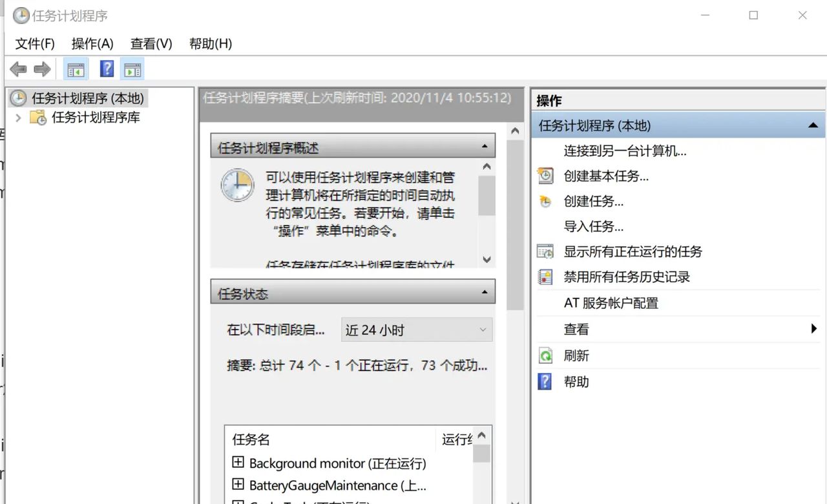Expand the Background monitor task entry
827x504 pixels.
tap(238, 463)
